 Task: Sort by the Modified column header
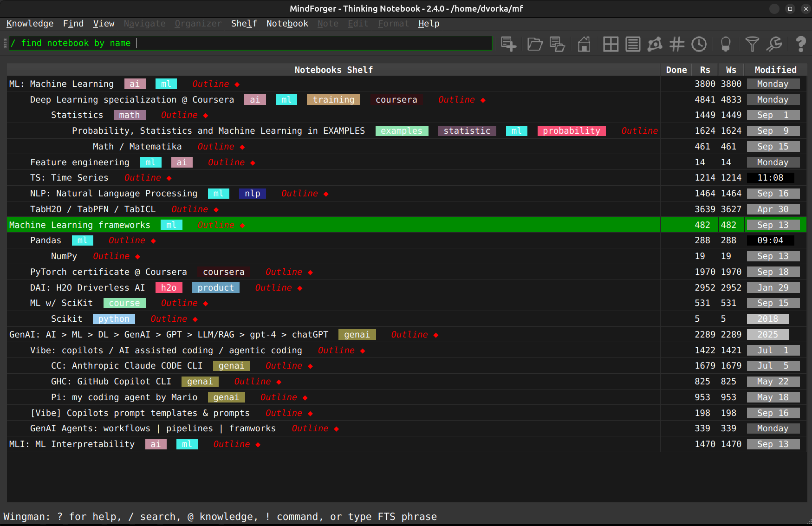click(x=775, y=70)
